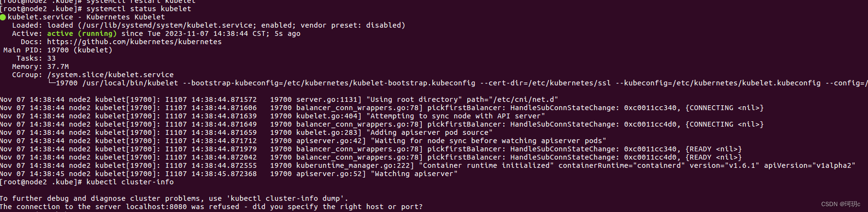This screenshot has height=212, width=868.
Task: Click the connection to localhost:8080 refused error
Action: pyautogui.click(x=211, y=207)
